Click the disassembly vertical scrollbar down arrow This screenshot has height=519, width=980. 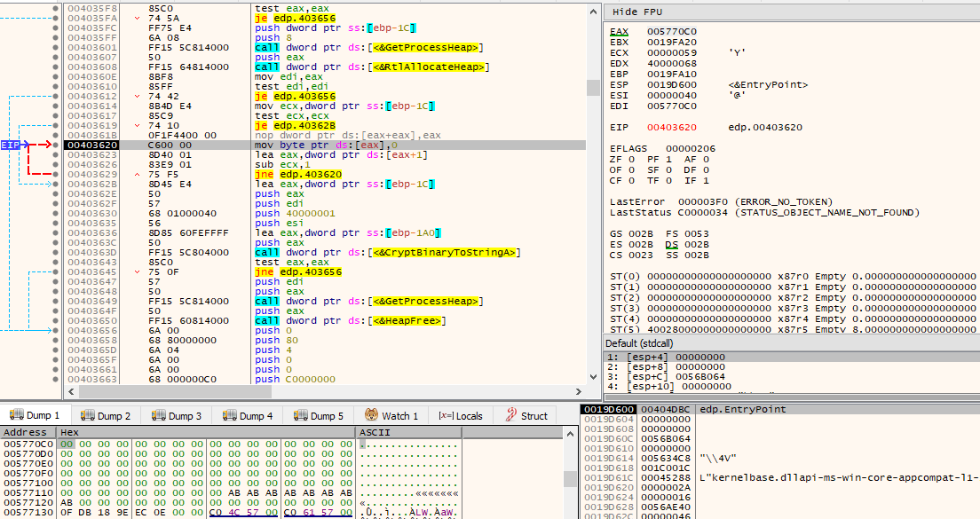593,376
